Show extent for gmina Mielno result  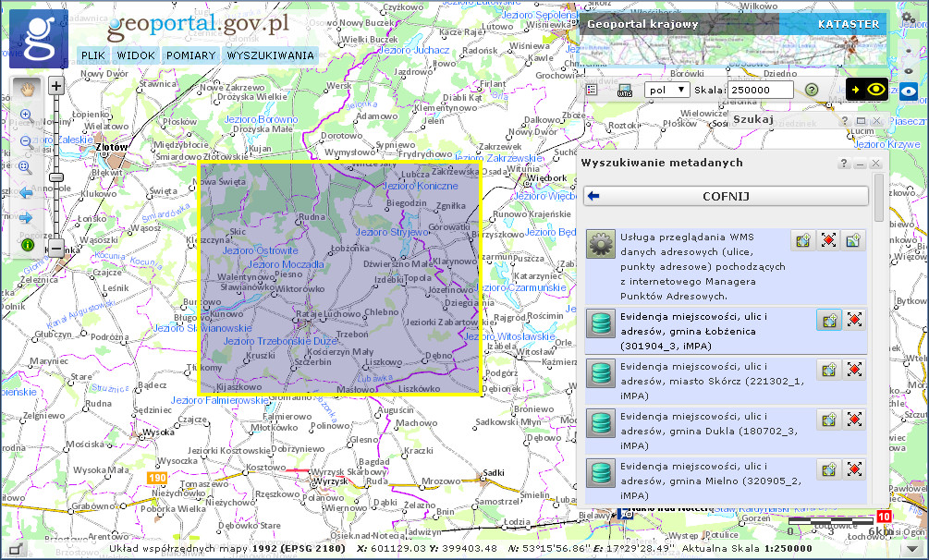pos(829,469)
